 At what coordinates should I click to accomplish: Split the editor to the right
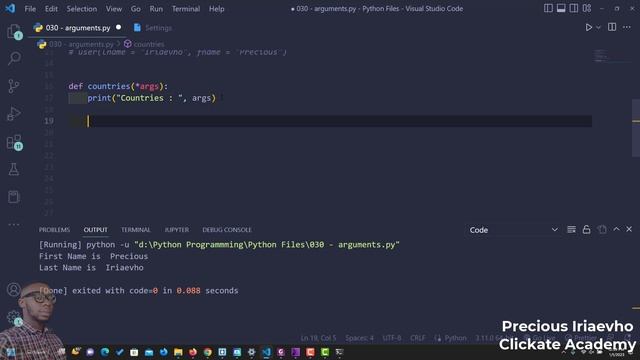612,27
